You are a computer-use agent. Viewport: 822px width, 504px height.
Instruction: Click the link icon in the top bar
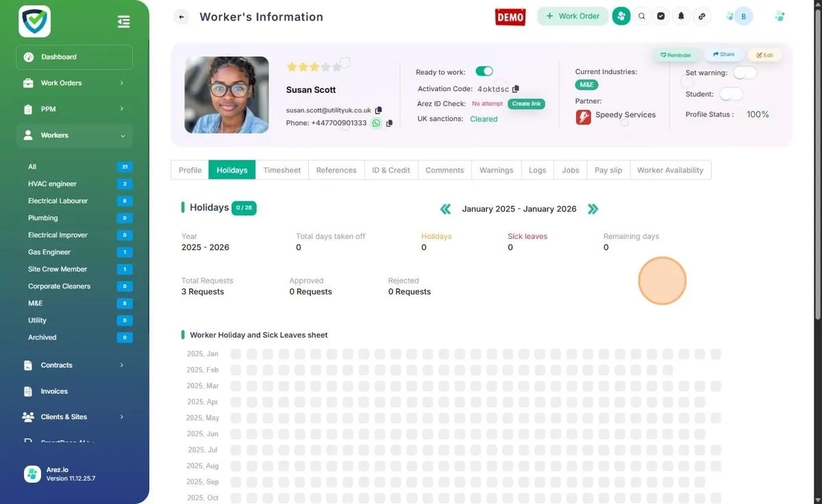pos(701,16)
